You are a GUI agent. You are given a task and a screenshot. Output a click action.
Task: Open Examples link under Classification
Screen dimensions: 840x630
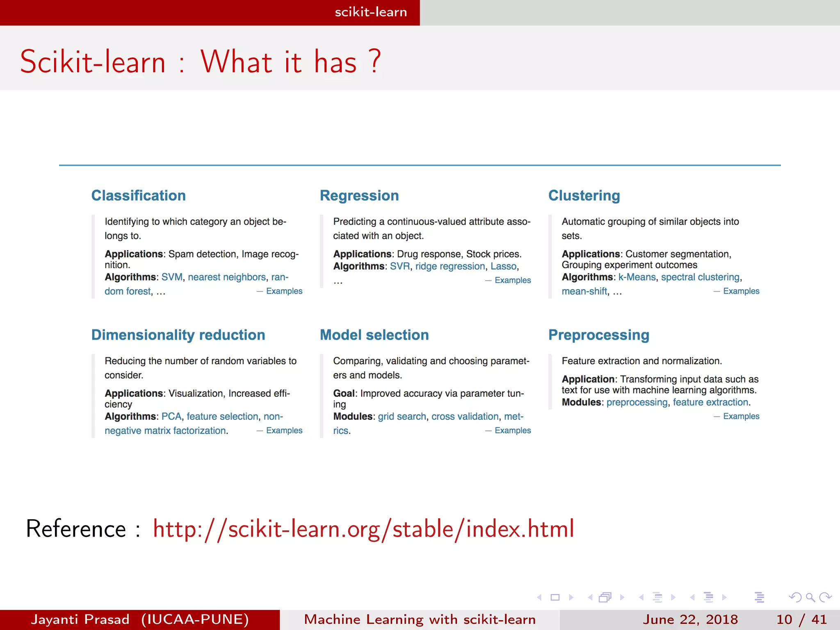284,291
